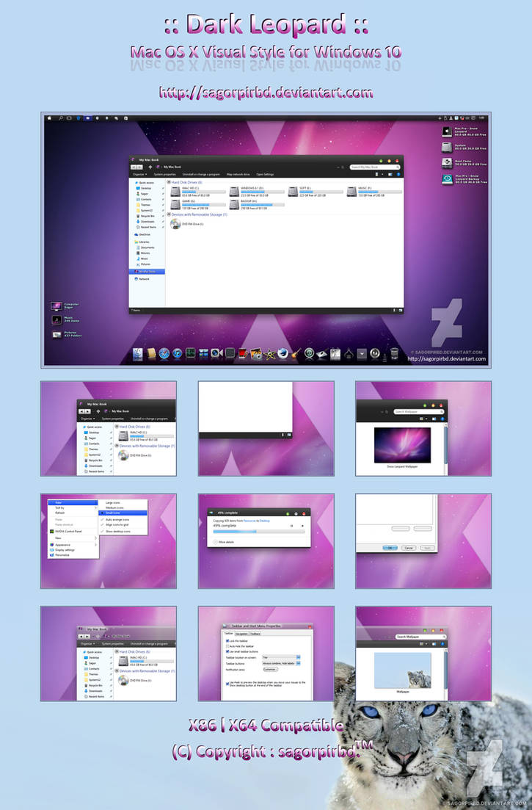
Task: Open the Snow Leopard Backup drive icon
Action: point(464,179)
